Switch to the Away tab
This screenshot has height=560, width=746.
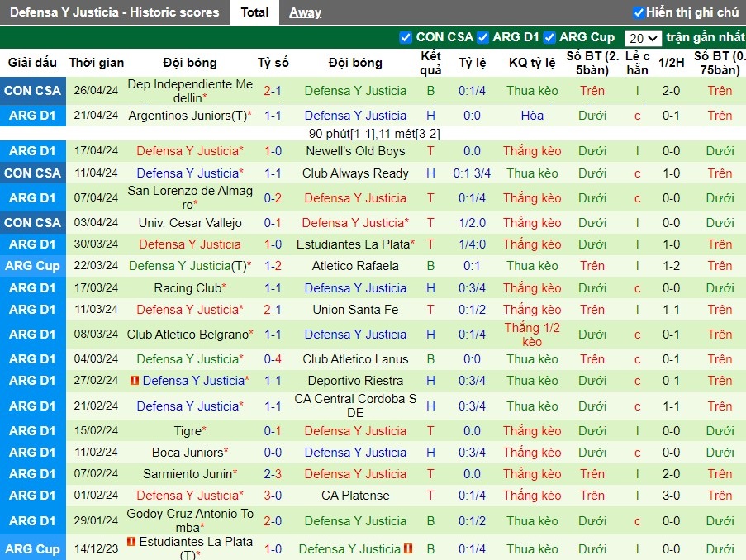click(x=305, y=12)
